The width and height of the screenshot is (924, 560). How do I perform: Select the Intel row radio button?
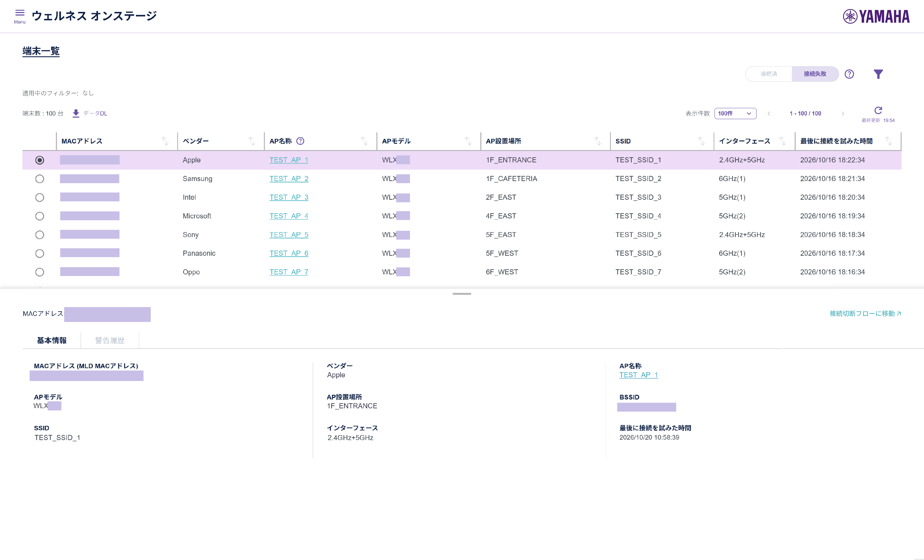point(39,198)
